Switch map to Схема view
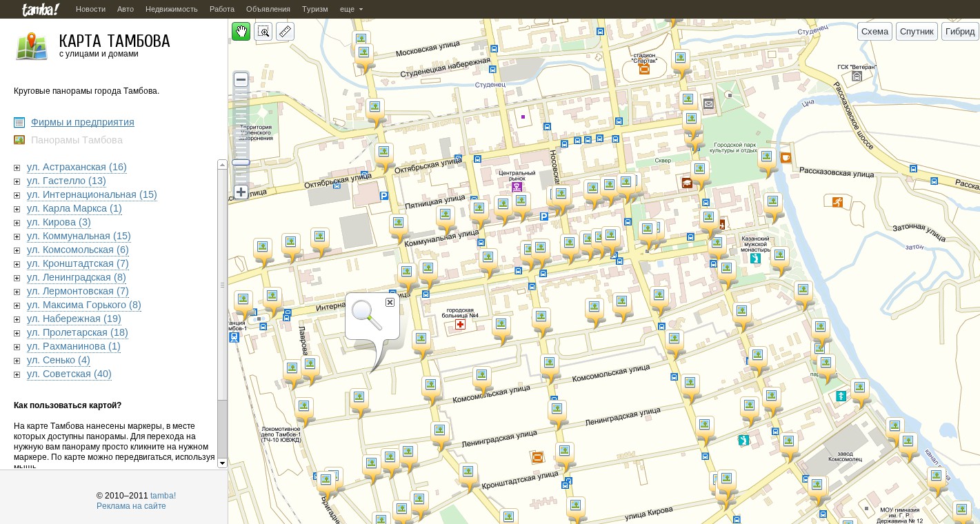This screenshot has width=980, height=524. pyautogui.click(x=874, y=32)
